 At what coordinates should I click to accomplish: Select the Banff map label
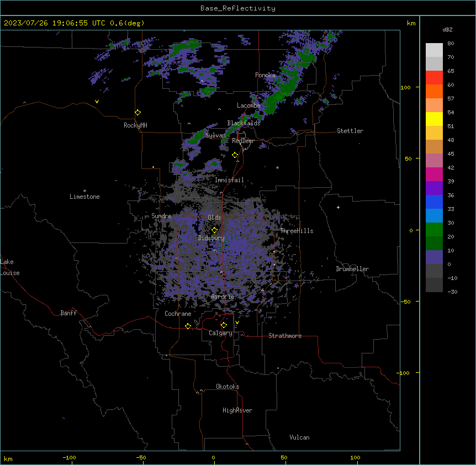coord(68,313)
